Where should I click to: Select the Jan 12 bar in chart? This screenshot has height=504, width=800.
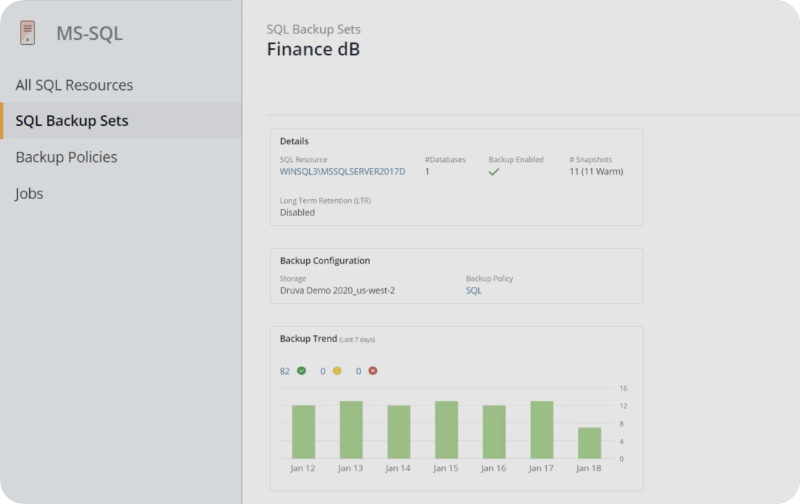303,432
